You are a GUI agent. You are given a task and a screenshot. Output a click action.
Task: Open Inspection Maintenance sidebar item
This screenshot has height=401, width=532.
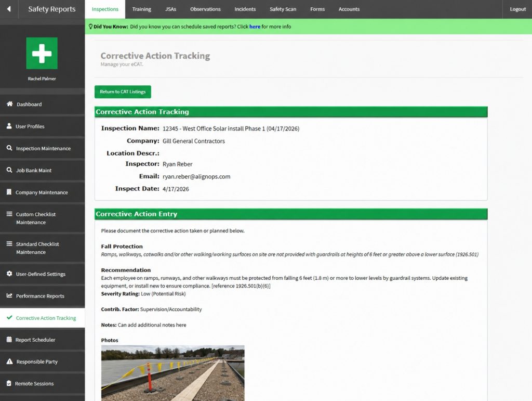click(x=43, y=148)
